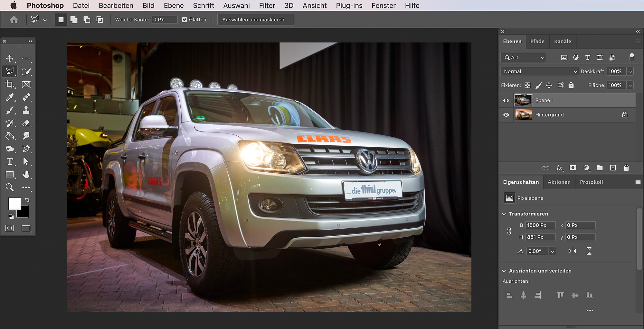Delete layer with trash icon
Viewport: 644px width, 329px height.
pyautogui.click(x=626, y=168)
